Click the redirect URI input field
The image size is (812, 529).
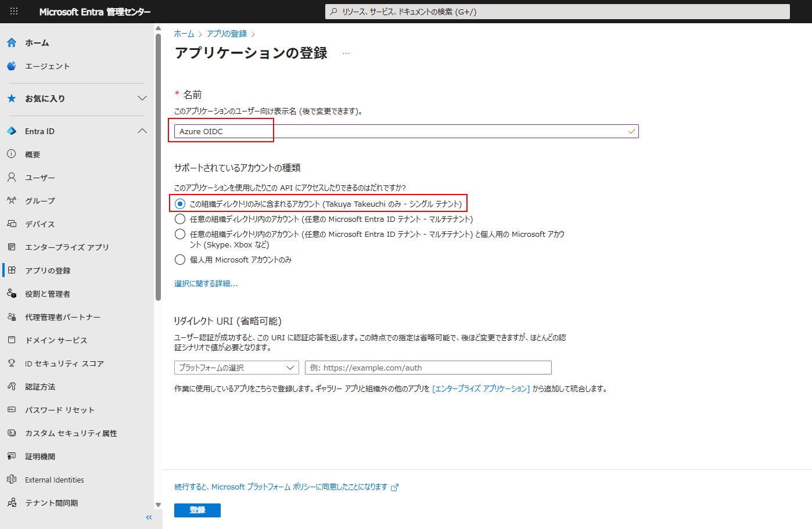pyautogui.click(x=428, y=368)
